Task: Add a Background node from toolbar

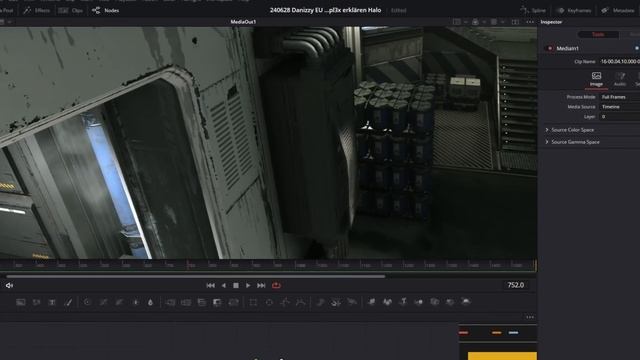Action: [x=21, y=302]
